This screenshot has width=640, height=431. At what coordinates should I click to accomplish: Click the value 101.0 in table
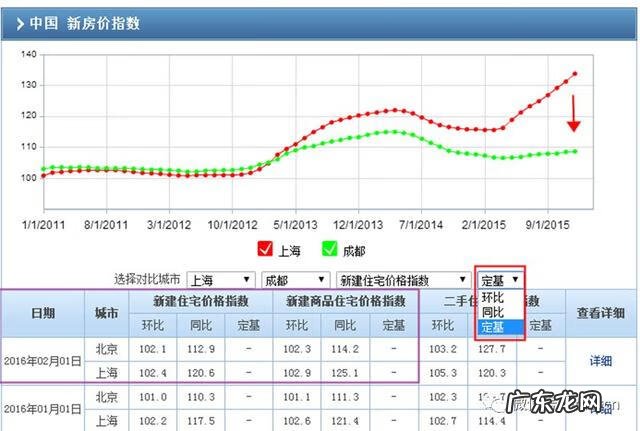coord(153,397)
